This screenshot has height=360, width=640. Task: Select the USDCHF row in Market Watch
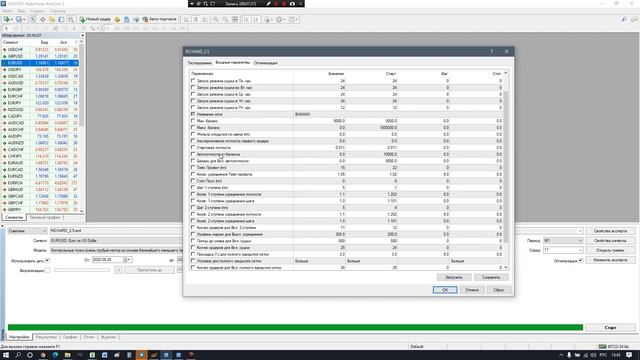(40, 49)
